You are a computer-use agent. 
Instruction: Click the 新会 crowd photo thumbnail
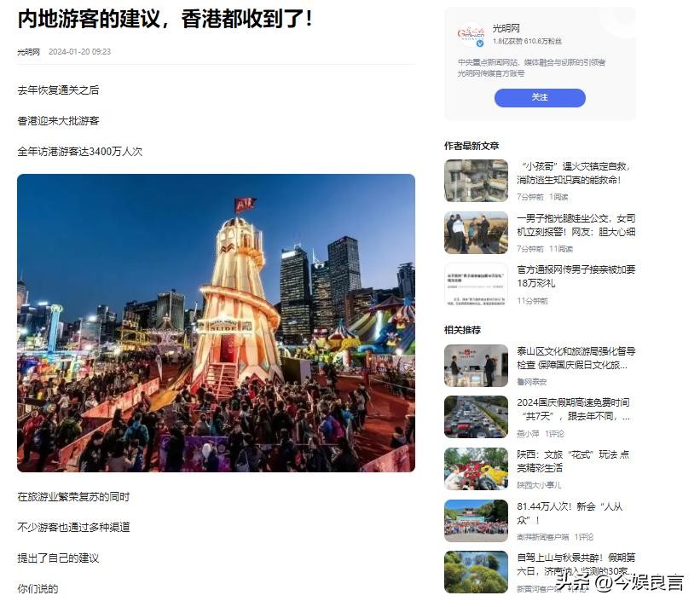(476, 520)
